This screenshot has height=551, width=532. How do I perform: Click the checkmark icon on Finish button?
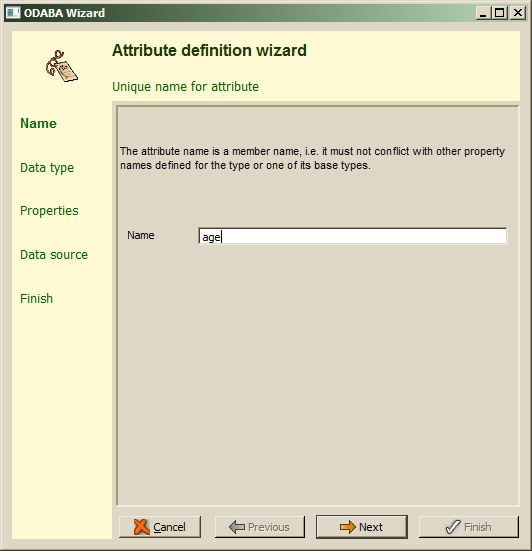453,527
